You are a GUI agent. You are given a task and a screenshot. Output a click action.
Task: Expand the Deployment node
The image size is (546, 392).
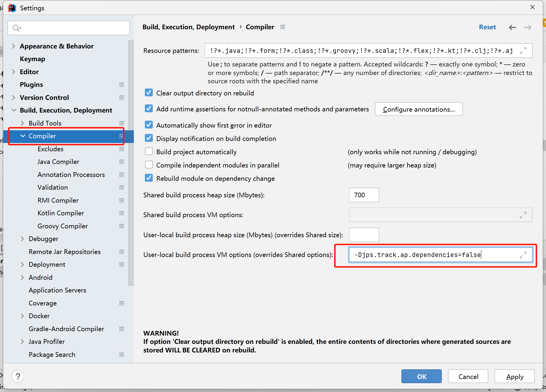22,265
